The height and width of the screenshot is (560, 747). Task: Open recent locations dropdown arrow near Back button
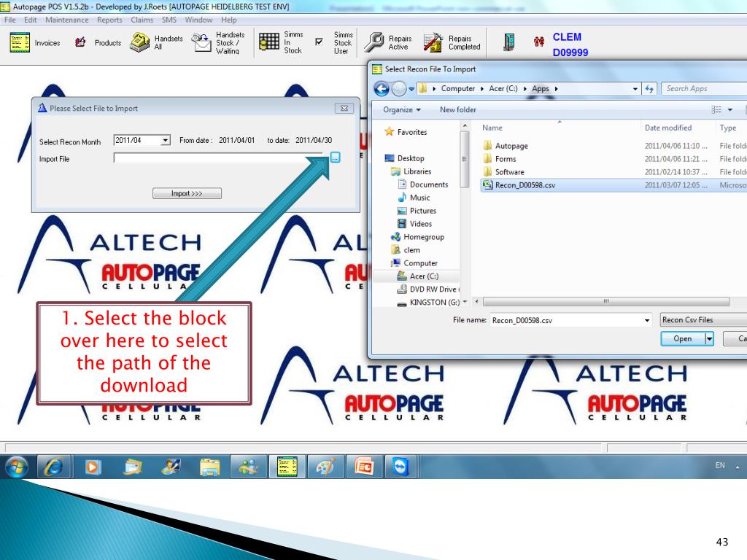pyautogui.click(x=411, y=89)
